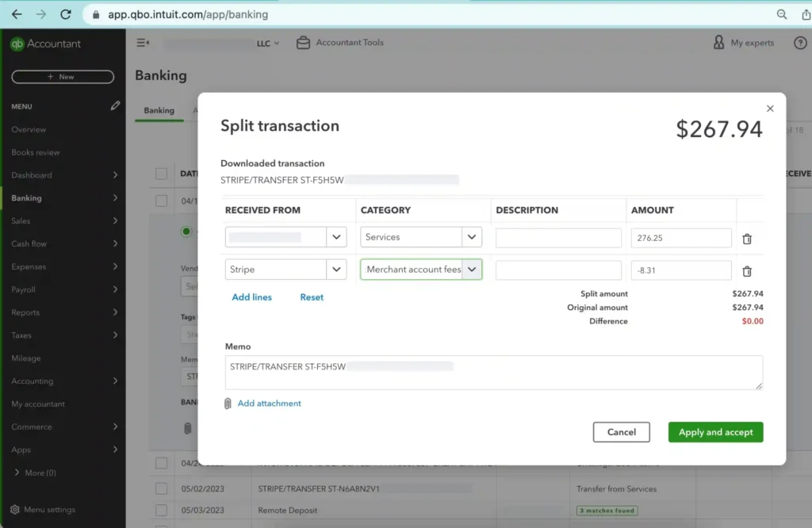The height and width of the screenshot is (528, 812).
Task: Check the 04/1 row checkbox
Action: [162, 201]
